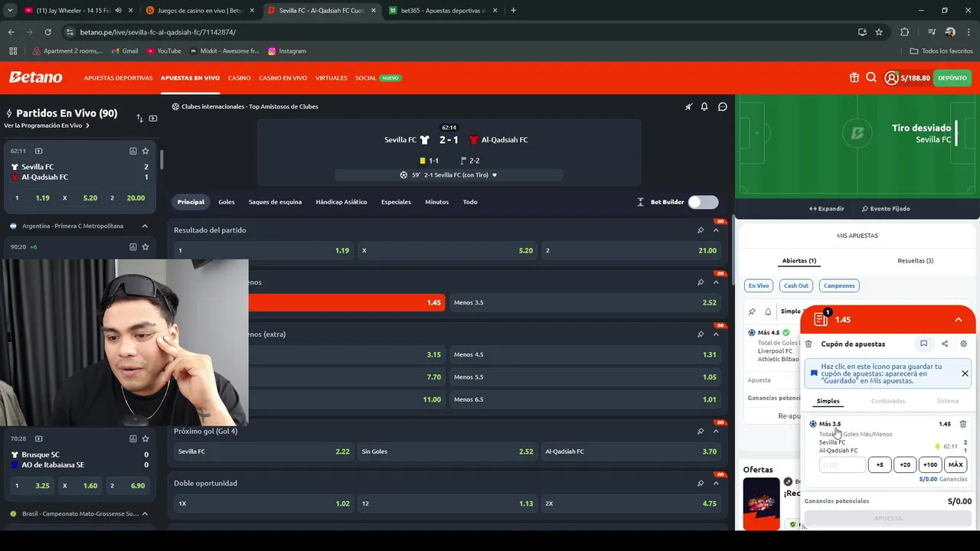Open the offers promotional thumbnail
Image resolution: width=980 pixels, height=551 pixels.
761,503
